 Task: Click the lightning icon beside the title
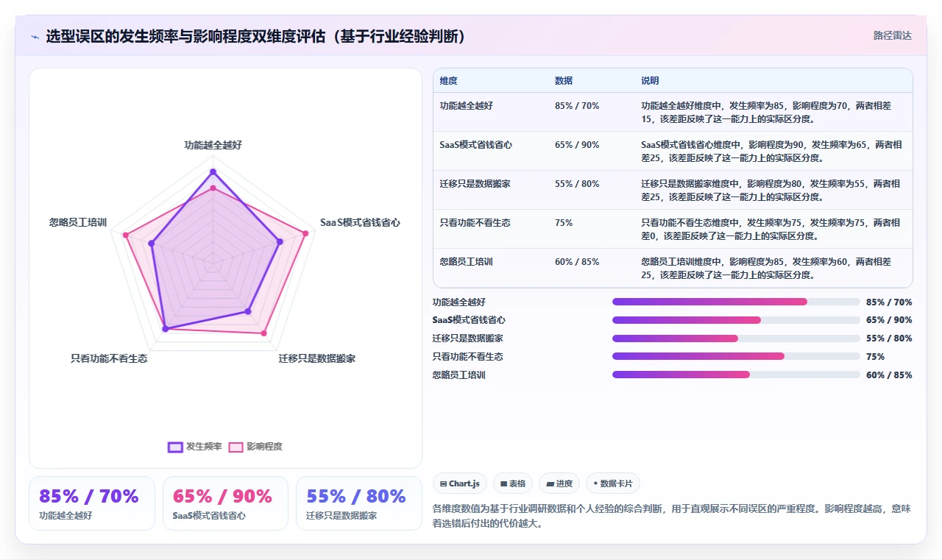(35, 37)
